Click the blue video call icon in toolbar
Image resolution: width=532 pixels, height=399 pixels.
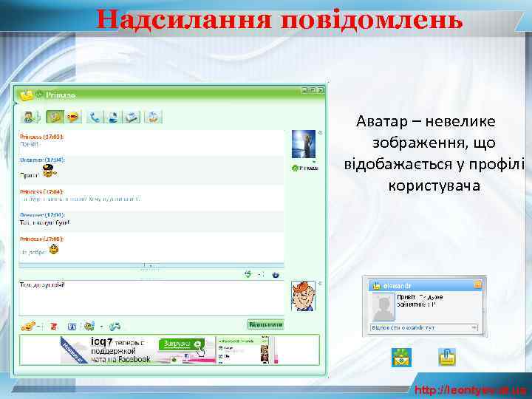(x=113, y=117)
